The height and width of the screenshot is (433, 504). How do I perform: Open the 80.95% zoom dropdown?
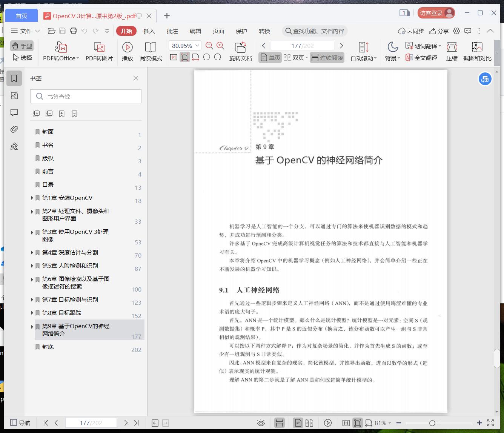pyautogui.click(x=185, y=46)
